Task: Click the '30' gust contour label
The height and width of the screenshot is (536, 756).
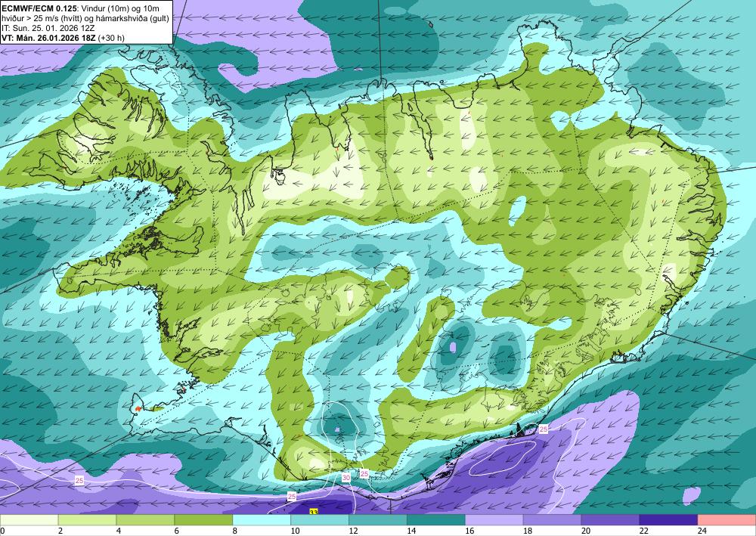Action: tap(346, 478)
